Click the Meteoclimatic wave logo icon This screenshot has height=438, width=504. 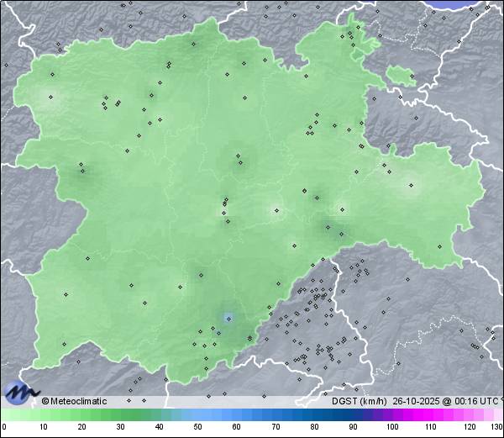[21, 393]
